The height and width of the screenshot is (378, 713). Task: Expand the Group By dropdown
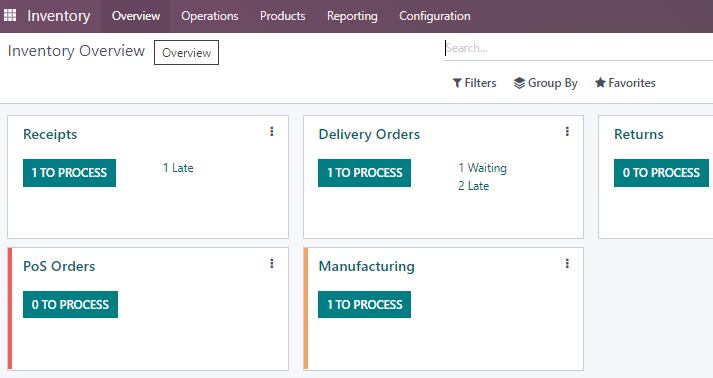pyautogui.click(x=546, y=83)
